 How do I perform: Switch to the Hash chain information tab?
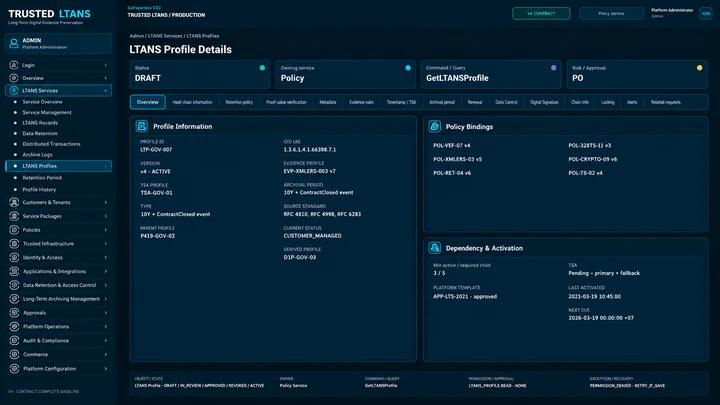(192, 102)
